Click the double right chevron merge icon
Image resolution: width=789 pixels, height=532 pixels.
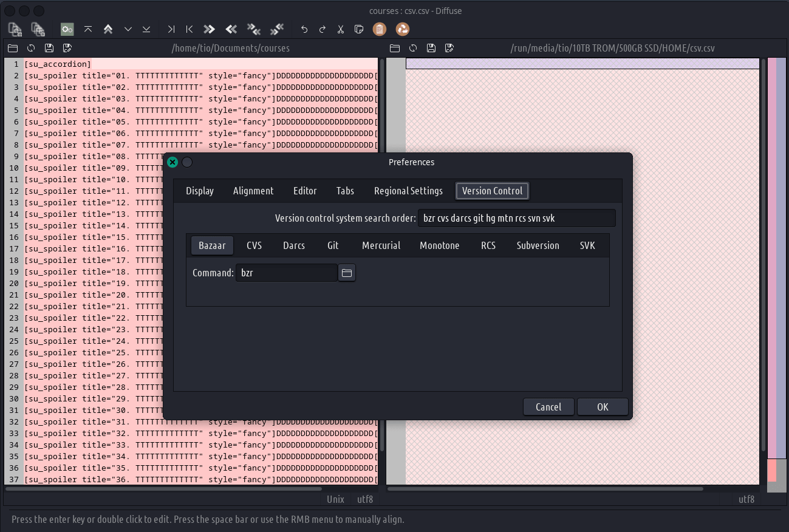tap(210, 29)
